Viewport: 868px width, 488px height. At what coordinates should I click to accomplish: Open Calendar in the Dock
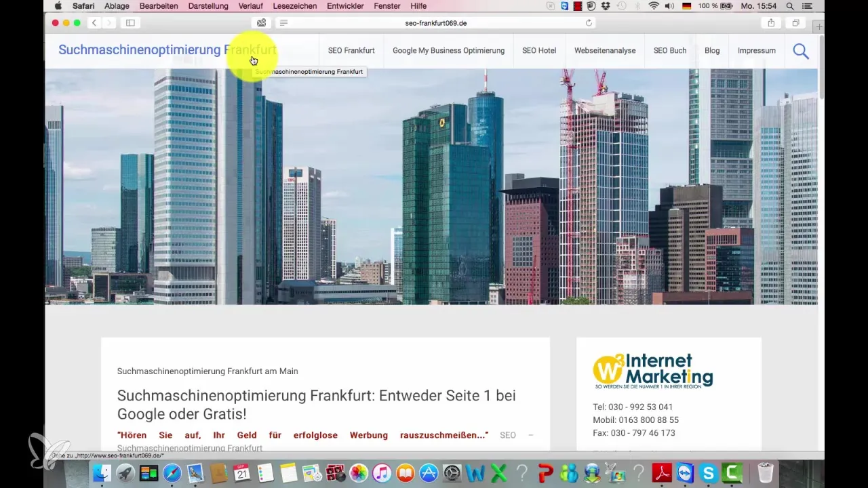click(x=242, y=472)
